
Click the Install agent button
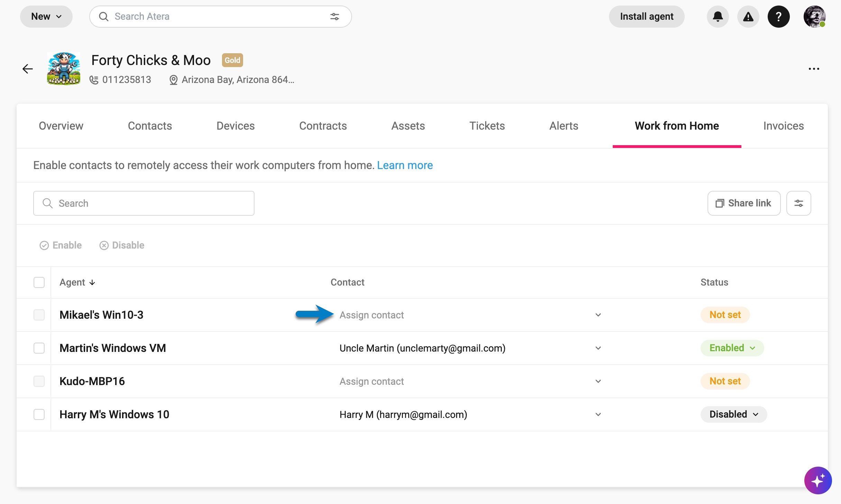pyautogui.click(x=647, y=17)
